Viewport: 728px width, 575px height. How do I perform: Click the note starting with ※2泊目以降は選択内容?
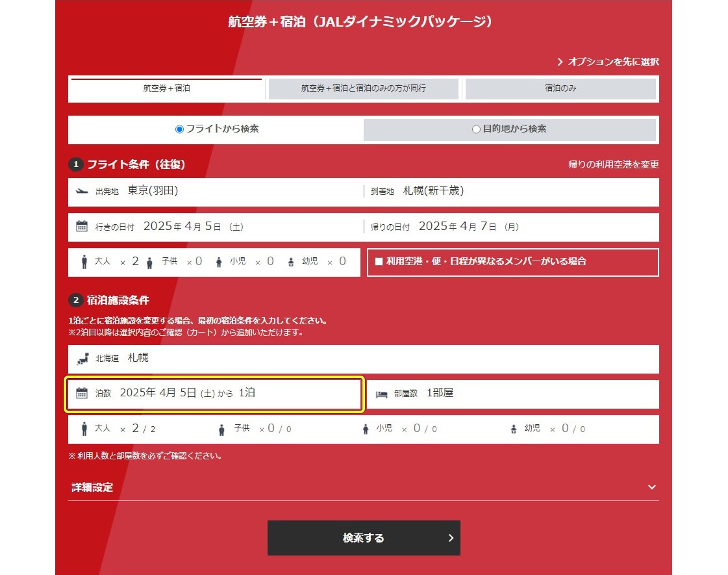[186, 333]
